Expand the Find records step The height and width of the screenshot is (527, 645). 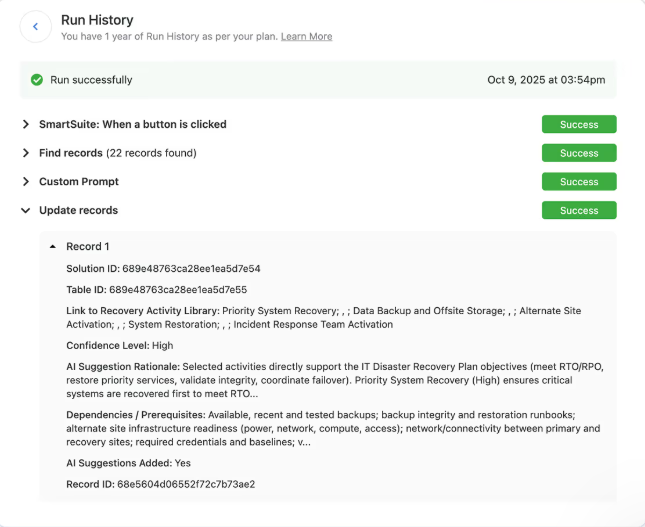click(26, 153)
